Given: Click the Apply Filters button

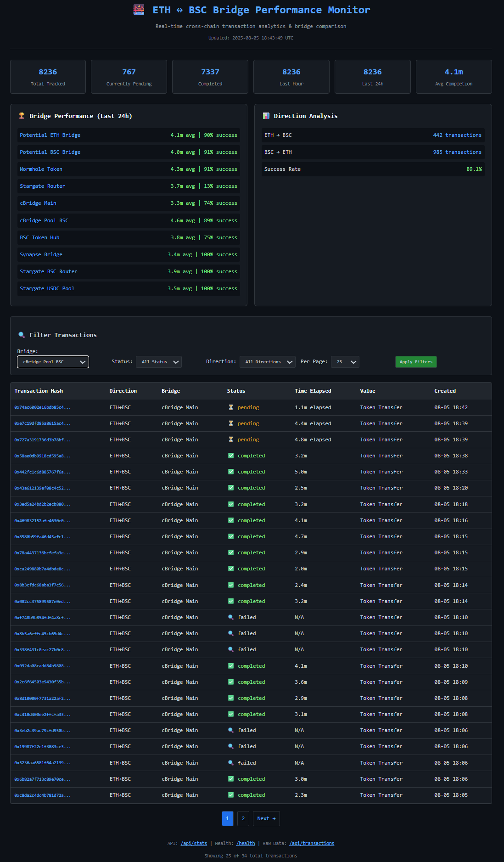Looking at the screenshot, I should (416, 362).
